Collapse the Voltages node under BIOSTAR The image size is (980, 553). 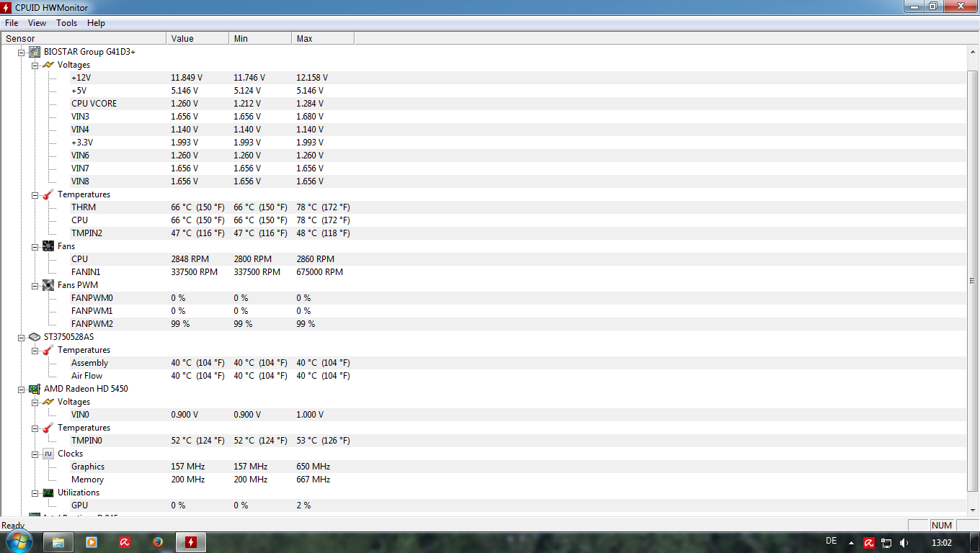[35, 65]
